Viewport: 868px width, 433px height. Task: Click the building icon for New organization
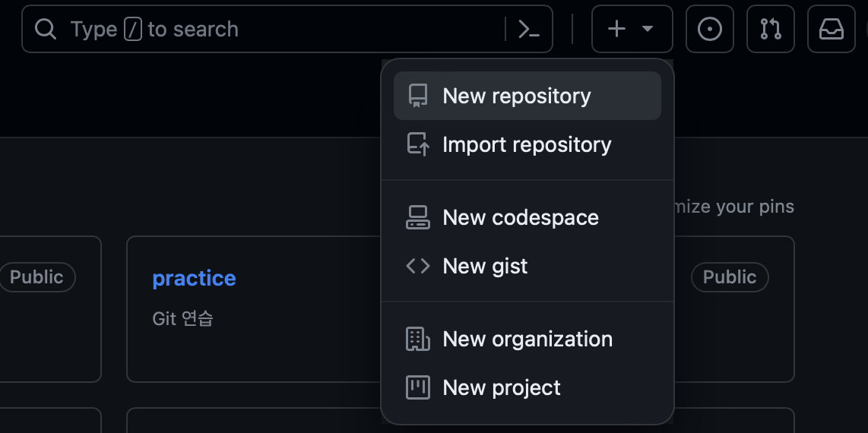[418, 339]
